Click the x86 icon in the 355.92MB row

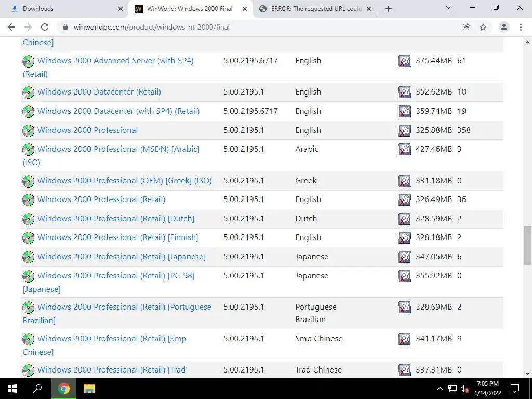click(404, 276)
